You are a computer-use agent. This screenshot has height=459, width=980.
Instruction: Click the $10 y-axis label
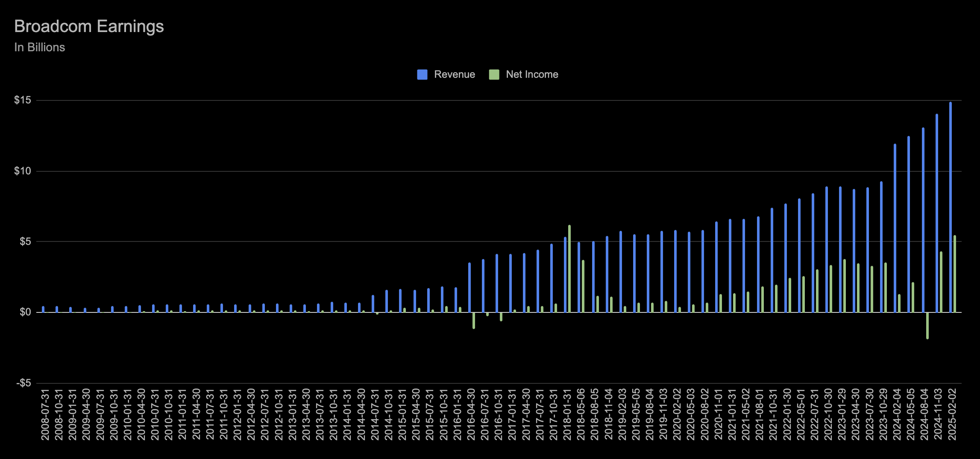22,171
